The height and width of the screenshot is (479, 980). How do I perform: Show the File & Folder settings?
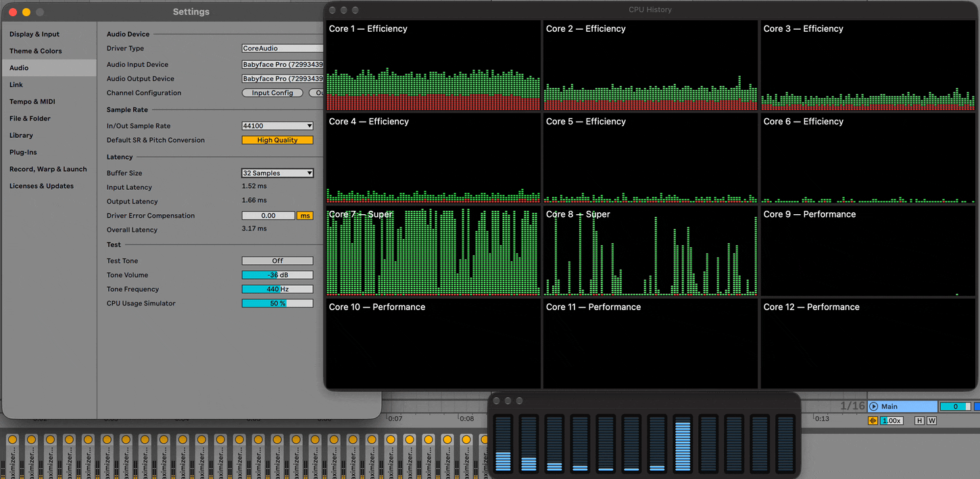49,118
